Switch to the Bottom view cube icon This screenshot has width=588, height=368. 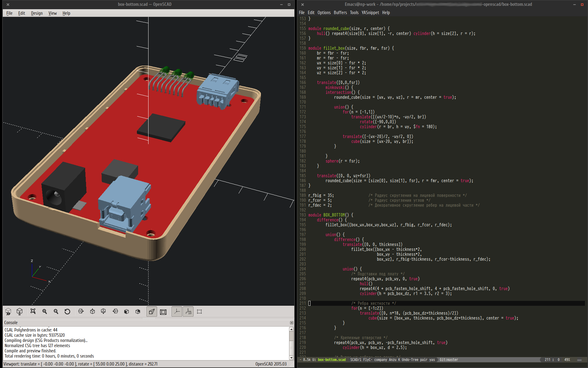[104, 312]
